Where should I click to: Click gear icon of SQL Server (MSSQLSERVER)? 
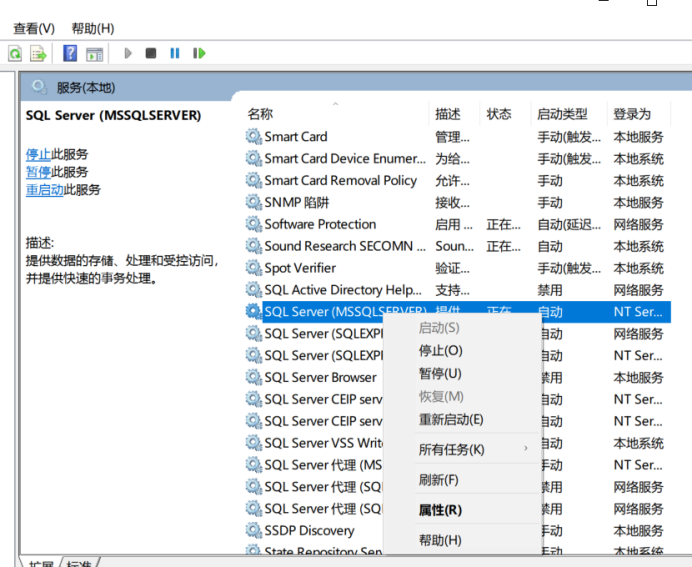(254, 312)
